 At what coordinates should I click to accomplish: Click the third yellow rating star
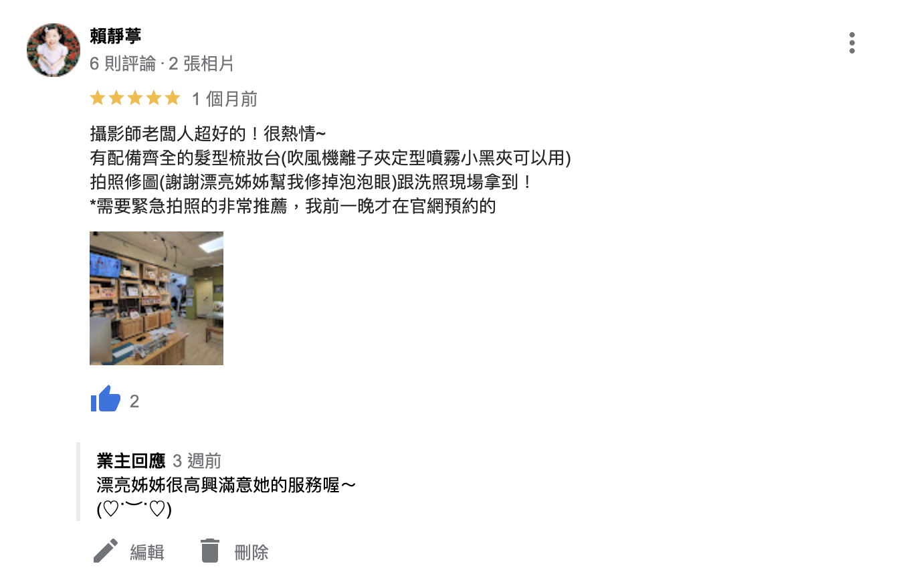pyautogui.click(x=135, y=98)
